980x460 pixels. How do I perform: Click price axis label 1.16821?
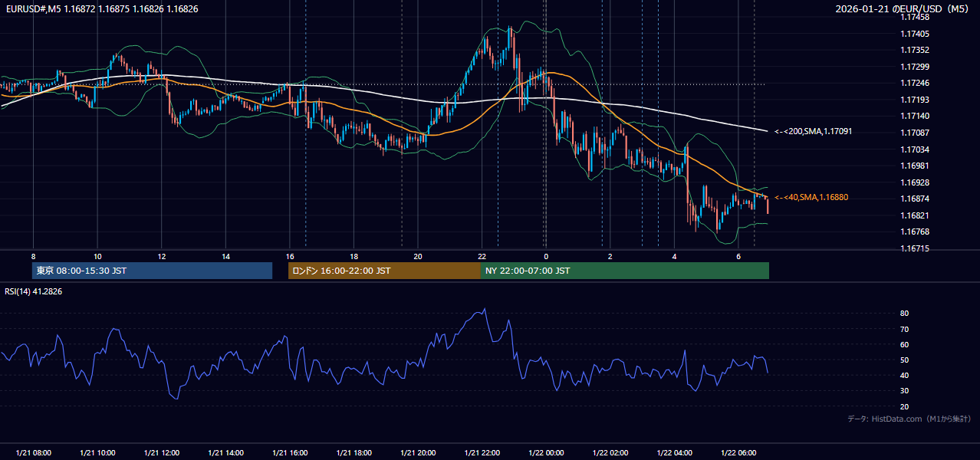point(915,215)
